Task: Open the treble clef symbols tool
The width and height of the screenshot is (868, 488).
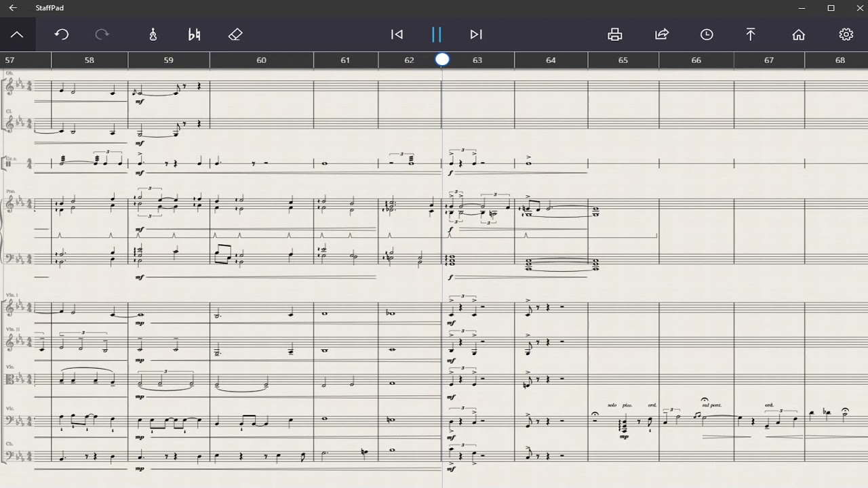Action: 153,35
